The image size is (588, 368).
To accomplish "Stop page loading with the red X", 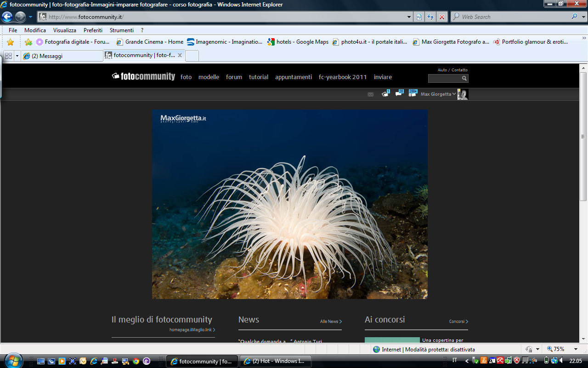I will click(x=442, y=17).
